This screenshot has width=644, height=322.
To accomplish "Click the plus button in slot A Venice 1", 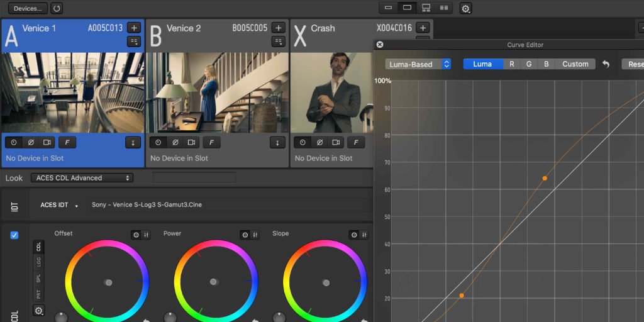I will [134, 28].
